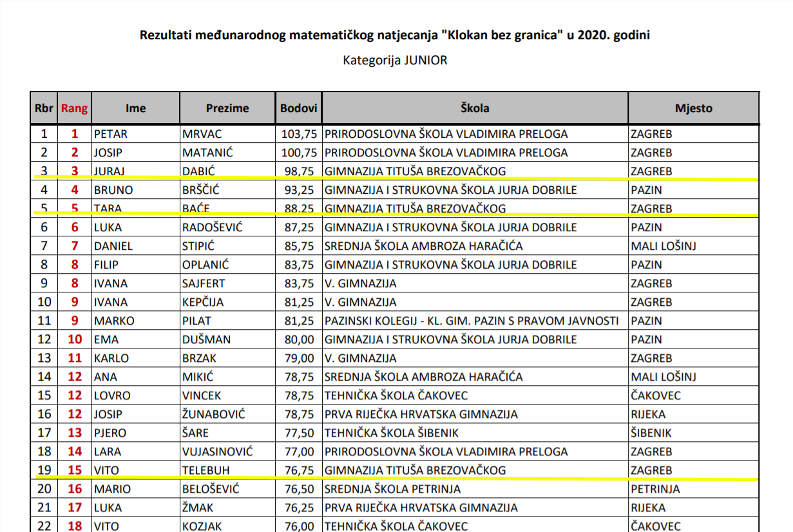The height and width of the screenshot is (532, 793).
Task: Click the Mjesto column header
Action: (693, 108)
